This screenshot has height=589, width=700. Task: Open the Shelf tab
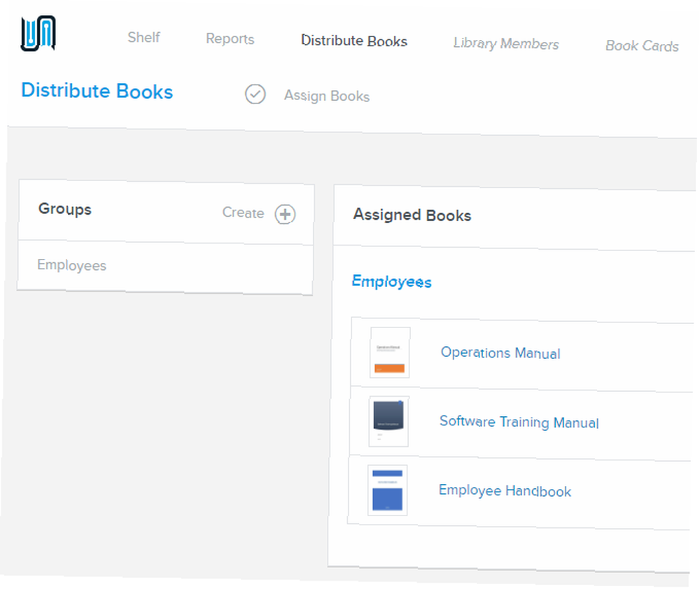tap(143, 38)
